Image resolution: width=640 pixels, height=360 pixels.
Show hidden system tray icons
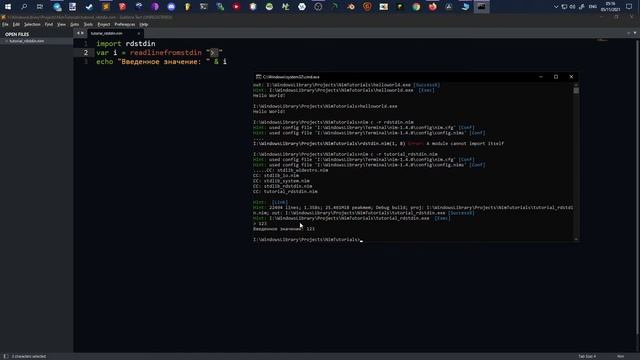pos(556,7)
